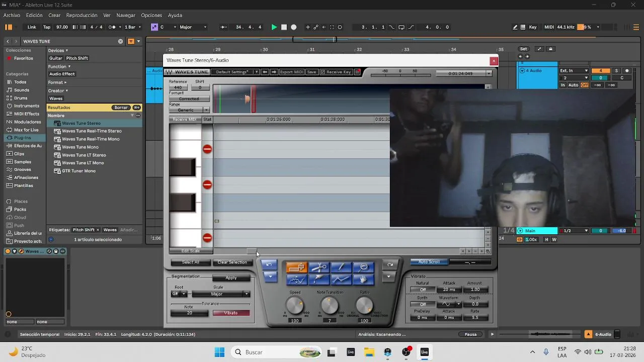Select the Pencil draw tool
This screenshot has height=362, width=644.
pyautogui.click(x=341, y=267)
